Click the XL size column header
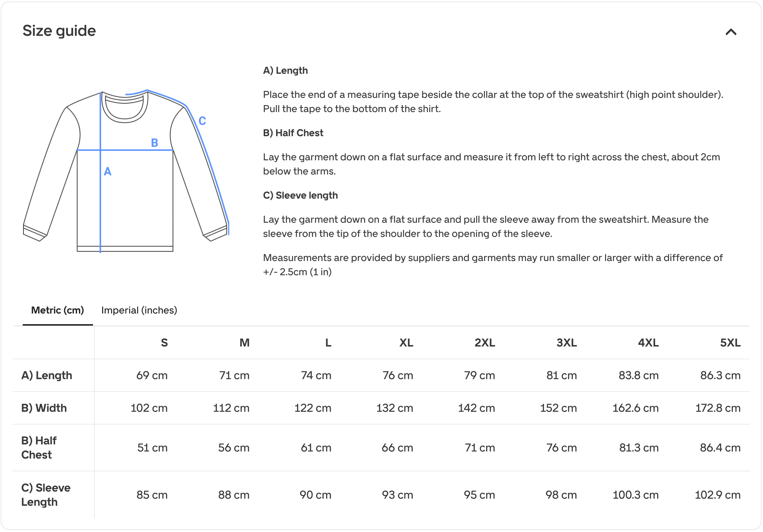The height and width of the screenshot is (532, 763). click(x=406, y=343)
